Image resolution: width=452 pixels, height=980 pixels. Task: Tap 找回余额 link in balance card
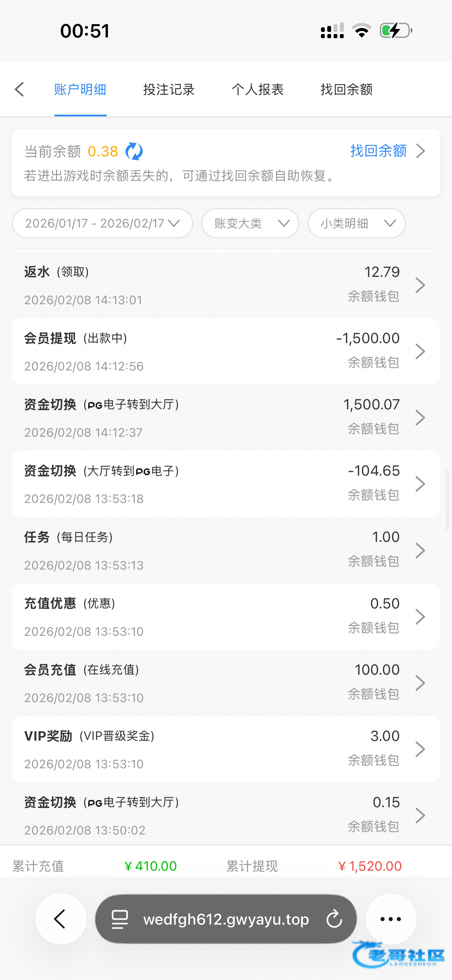pyautogui.click(x=378, y=151)
